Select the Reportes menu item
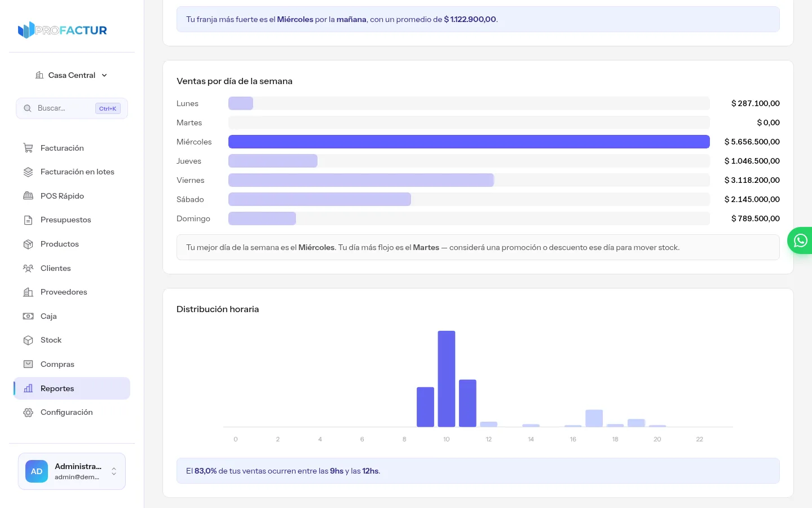The image size is (812, 508). tap(72, 388)
